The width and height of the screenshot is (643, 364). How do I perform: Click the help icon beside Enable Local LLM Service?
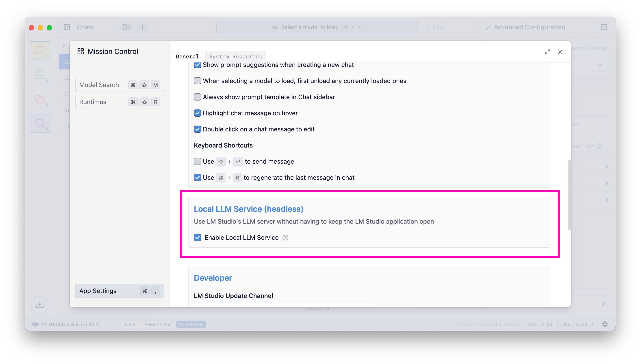[285, 238]
